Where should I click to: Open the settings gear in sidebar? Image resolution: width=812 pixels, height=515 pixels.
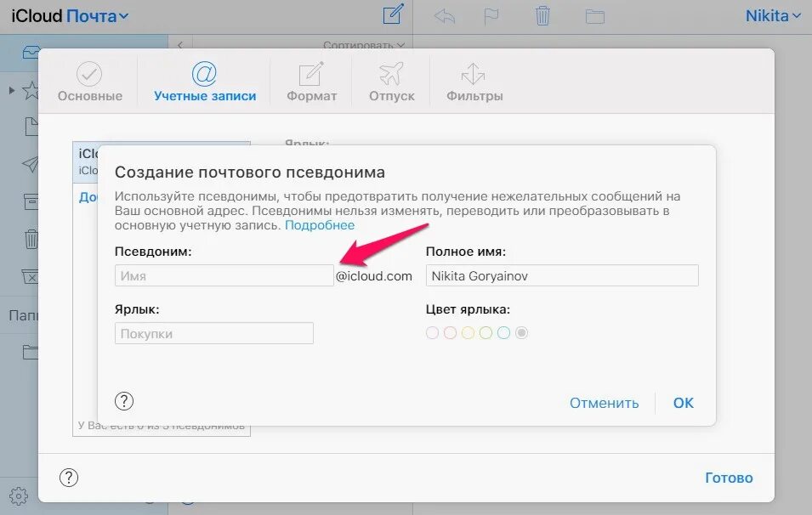pyautogui.click(x=19, y=495)
